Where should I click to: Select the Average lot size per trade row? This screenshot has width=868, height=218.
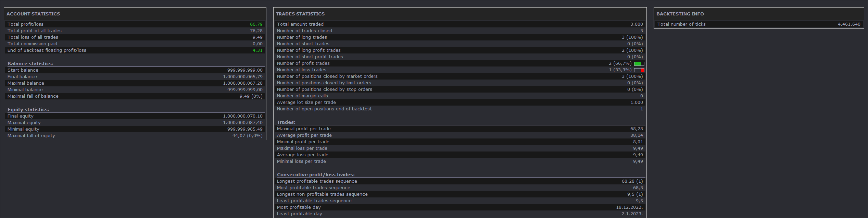[x=460, y=102]
